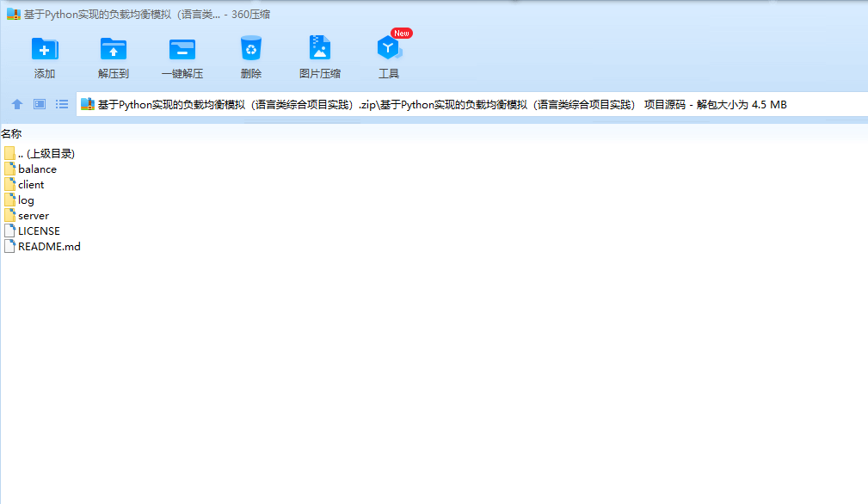Select the client folder
The width and height of the screenshot is (868, 504).
point(24,184)
